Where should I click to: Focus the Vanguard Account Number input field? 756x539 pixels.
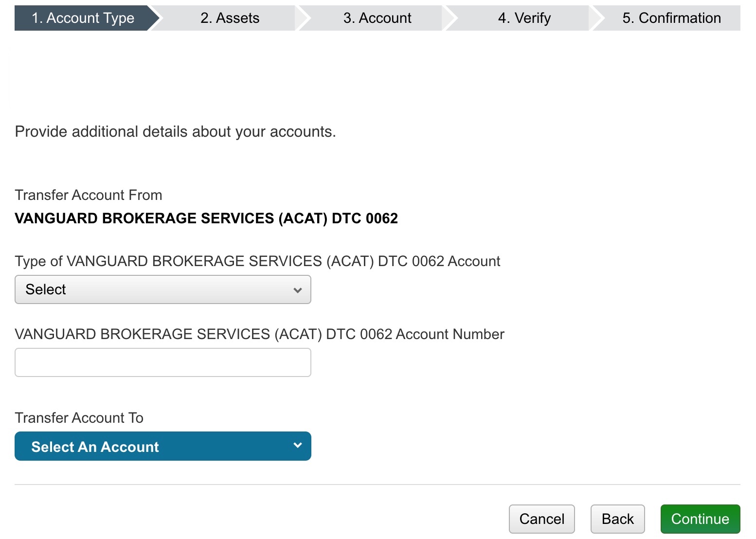tap(162, 362)
